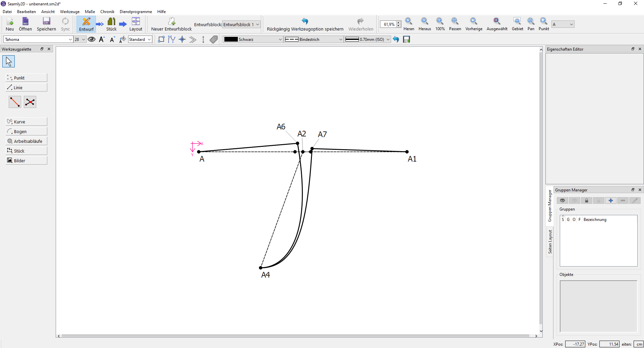Select the arrow pointer tool
The height and width of the screenshot is (348, 644).
coord(9,62)
